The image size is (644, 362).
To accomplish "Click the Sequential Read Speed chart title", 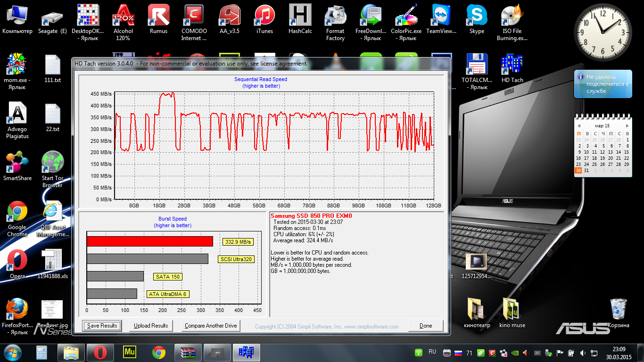I will pyautogui.click(x=261, y=79).
